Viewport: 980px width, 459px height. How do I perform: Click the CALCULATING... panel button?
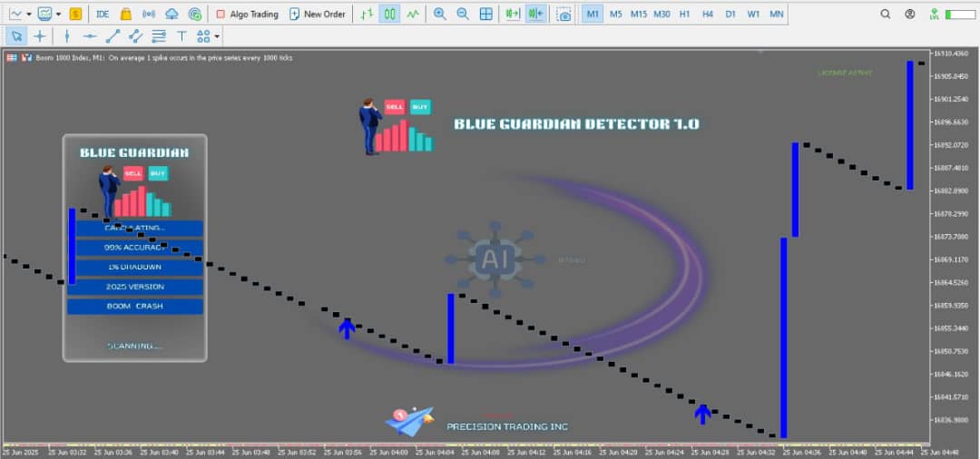point(135,229)
